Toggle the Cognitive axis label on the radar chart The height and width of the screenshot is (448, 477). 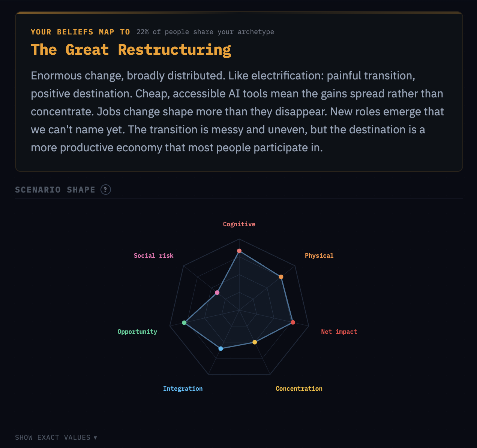click(x=239, y=224)
